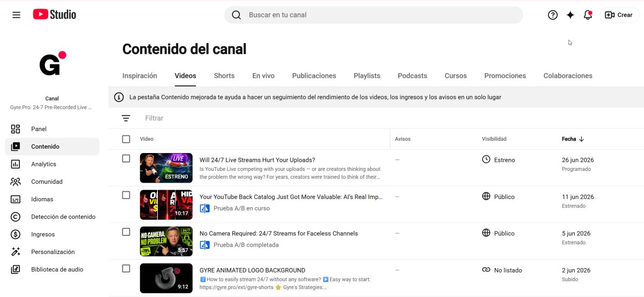Open Personalización in the sidebar
The width and height of the screenshot is (644, 297).
click(x=52, y=252)
